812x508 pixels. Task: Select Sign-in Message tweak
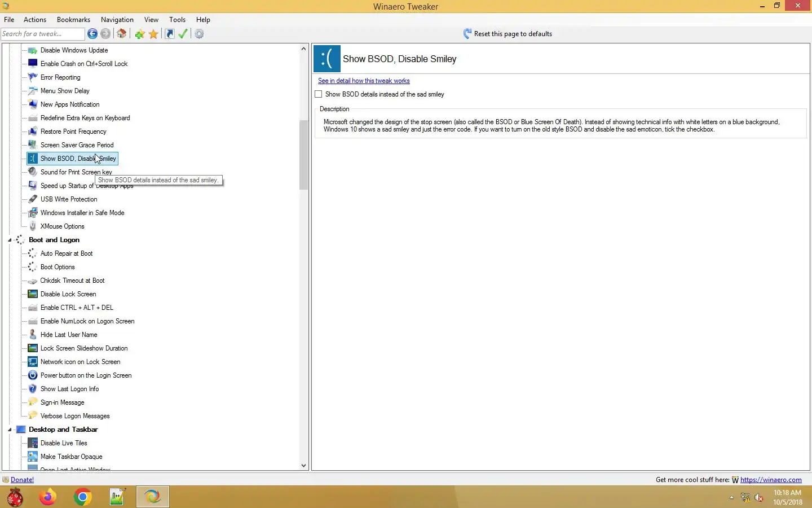[62, 402]
